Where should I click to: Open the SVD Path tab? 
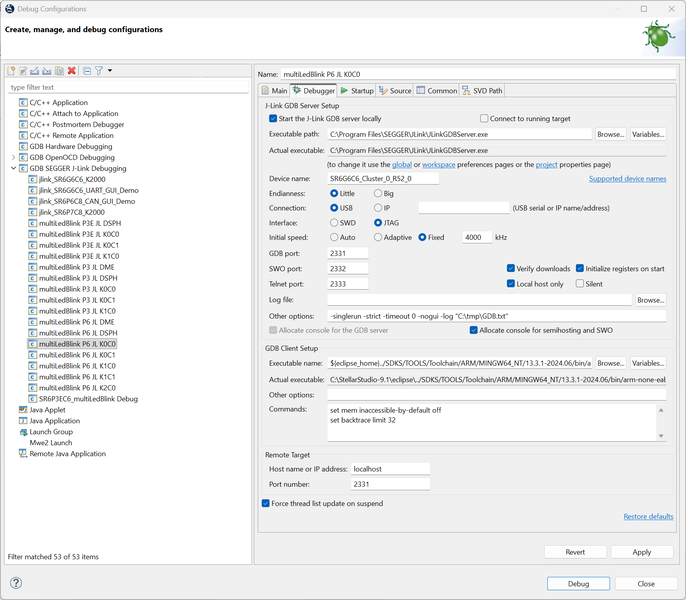pyautogui.click(x=482, y=91)
